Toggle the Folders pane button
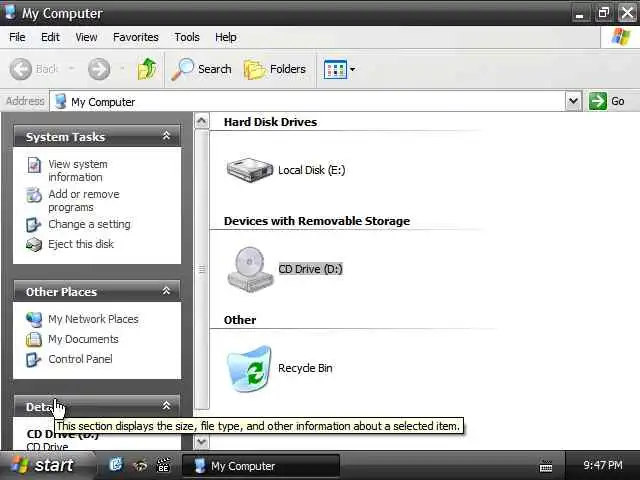 (x=275, y=69)
